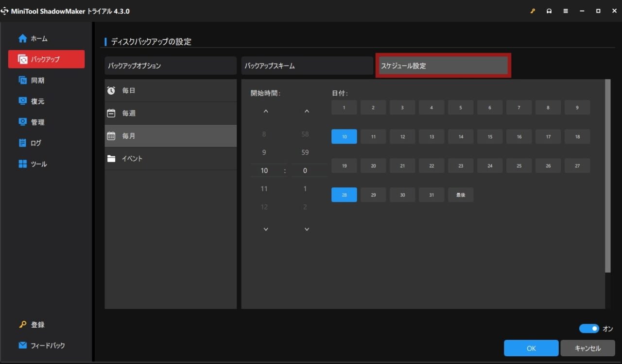Click the key icon beside 登録

click(22, 324)
